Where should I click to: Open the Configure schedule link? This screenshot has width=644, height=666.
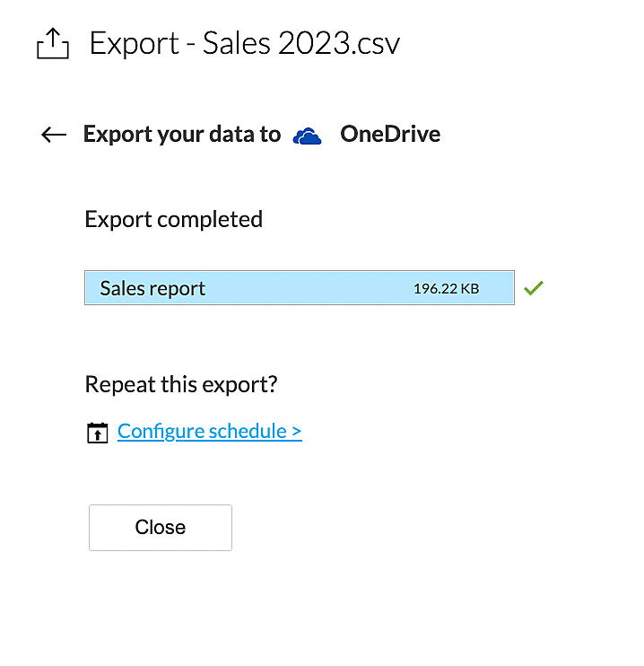[209, 431]
